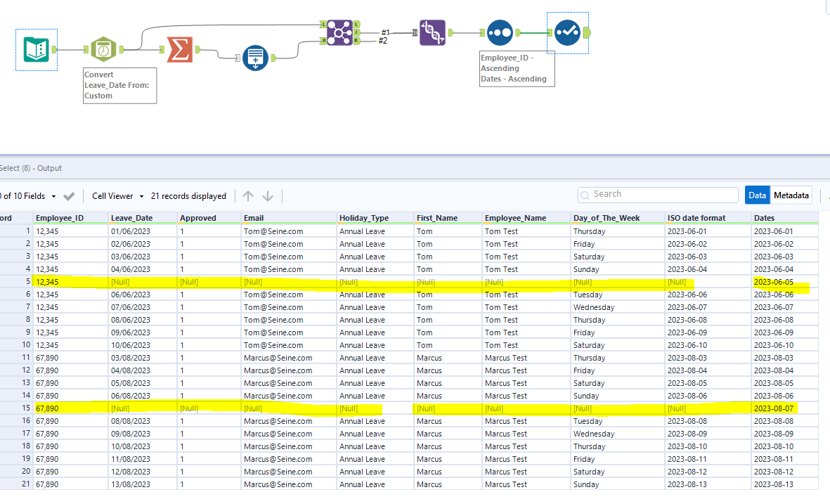Select the orange Summarize sigma tool
This screenshot has height=504, width=830.
(x=180, y=49)
